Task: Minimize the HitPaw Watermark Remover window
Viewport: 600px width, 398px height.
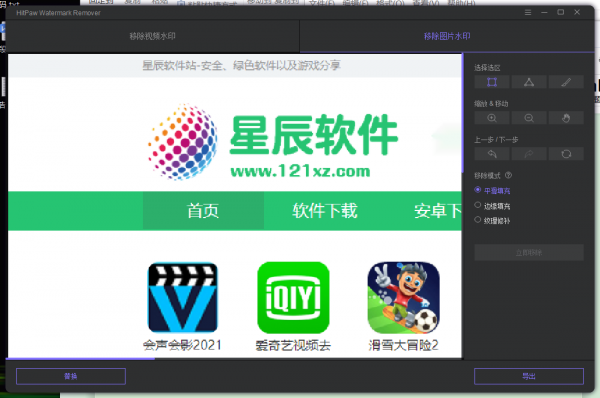Action: click(x=544, y=13)
